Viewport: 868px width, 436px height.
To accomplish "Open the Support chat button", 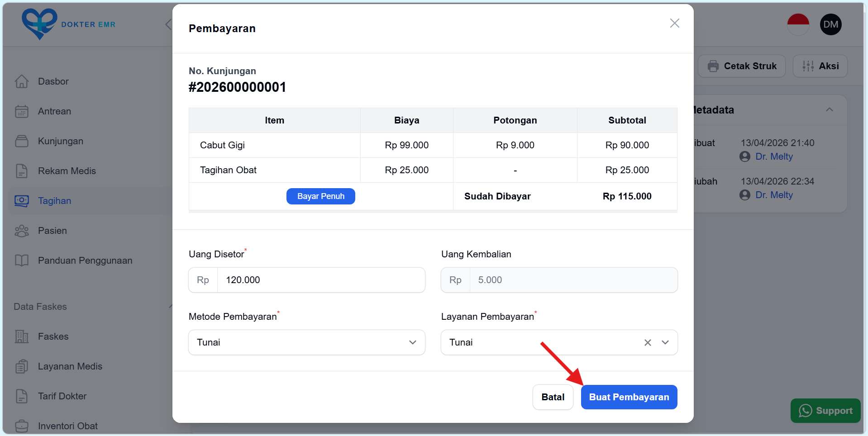I will click(x=825, y=411).
